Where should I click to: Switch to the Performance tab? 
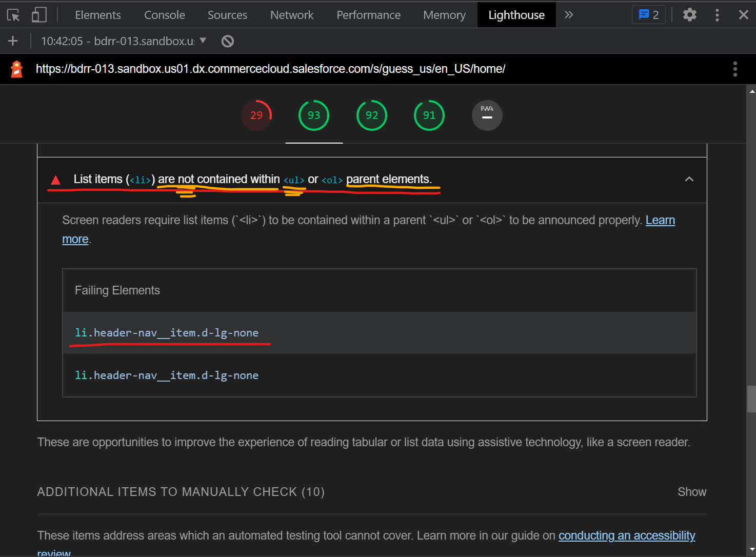click(x=368, y=15)
